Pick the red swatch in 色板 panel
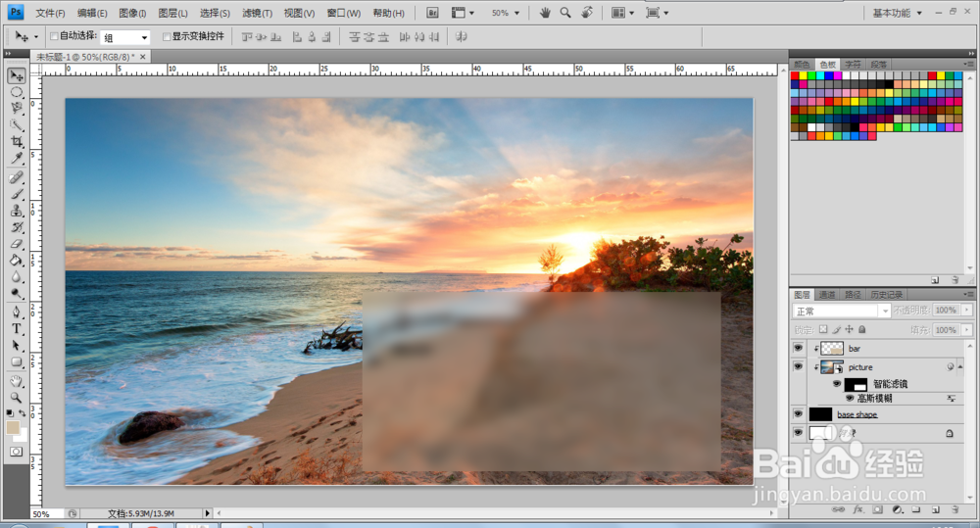Image resolution: width=980 pixels, height=528 pixels. tap(795, 75)
